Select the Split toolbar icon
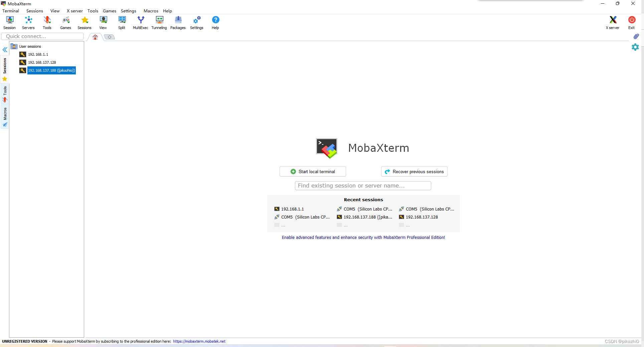The width and height of the screenshot is (644, 347). coord(122,23)
